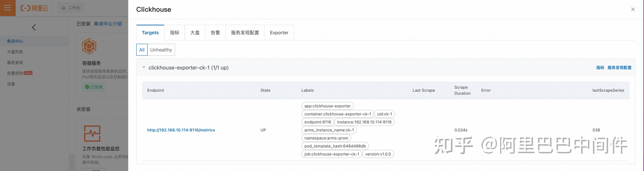The height and width of the screenshot is (171, 644).
Task: Close the Clickhouse panel
Action: pos(633,10)
